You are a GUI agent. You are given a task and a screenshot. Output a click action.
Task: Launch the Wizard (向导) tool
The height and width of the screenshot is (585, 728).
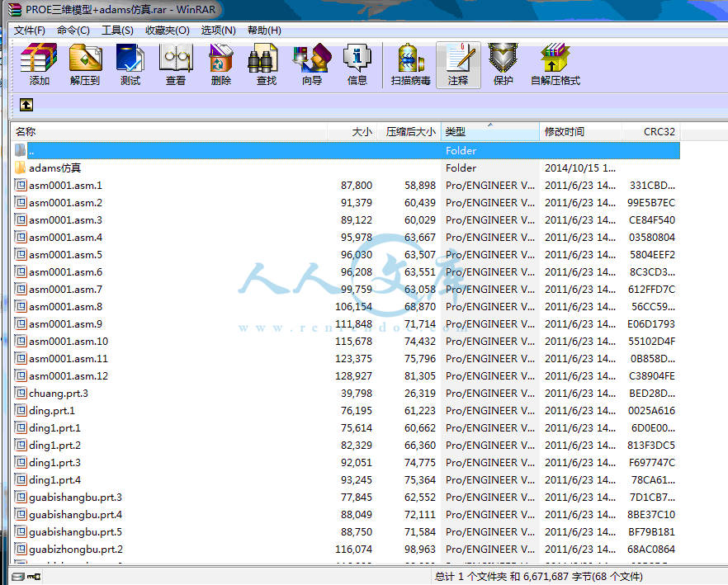[x=312, y=64]
